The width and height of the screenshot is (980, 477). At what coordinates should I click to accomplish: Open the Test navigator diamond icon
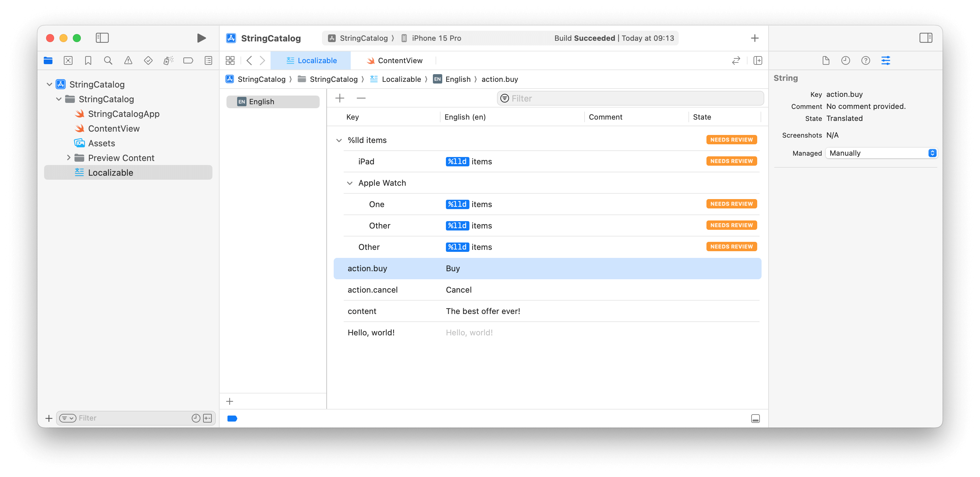pos(148,60)
